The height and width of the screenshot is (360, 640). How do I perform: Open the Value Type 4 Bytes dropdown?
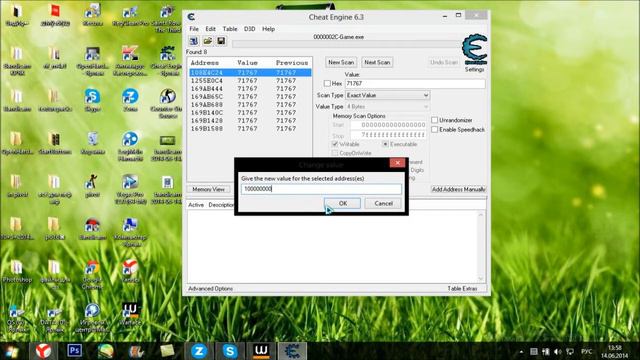click(387, 107)
